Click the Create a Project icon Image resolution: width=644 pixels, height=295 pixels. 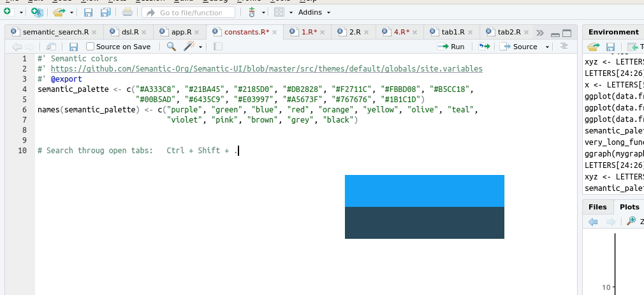(x=37, y=12)
